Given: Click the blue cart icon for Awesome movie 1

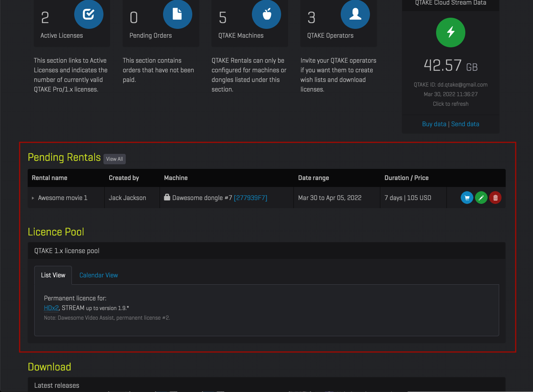Looking at the screenshot, I should click(467, 198).
